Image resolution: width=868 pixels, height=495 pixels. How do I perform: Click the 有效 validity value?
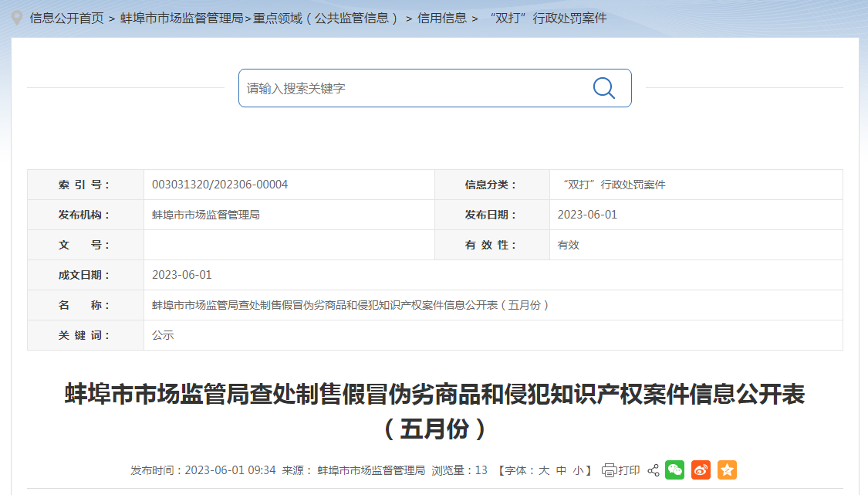pos(568,245)
